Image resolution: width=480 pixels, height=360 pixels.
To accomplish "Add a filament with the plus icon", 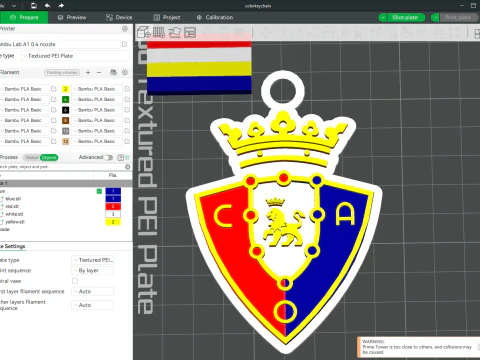I will [x=88, y=72].
